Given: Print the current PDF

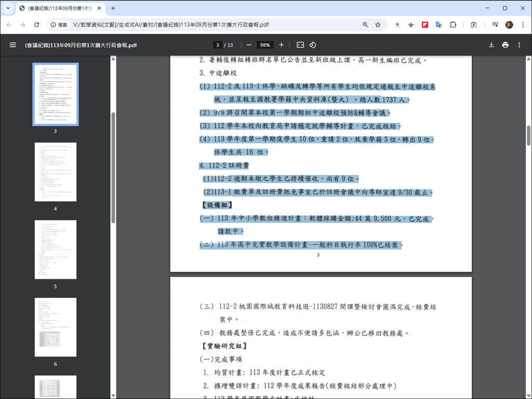Looking at the screenshot, I should pos(504,45).
